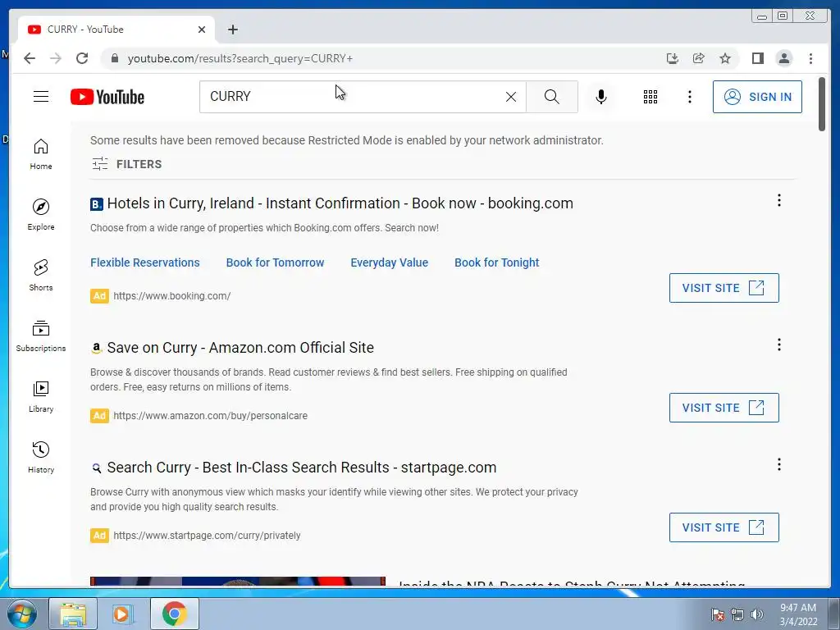This screenshot has width=840, height=630.
Task: Click Book for Tomorrow link
Action: (x=275, y=262)
